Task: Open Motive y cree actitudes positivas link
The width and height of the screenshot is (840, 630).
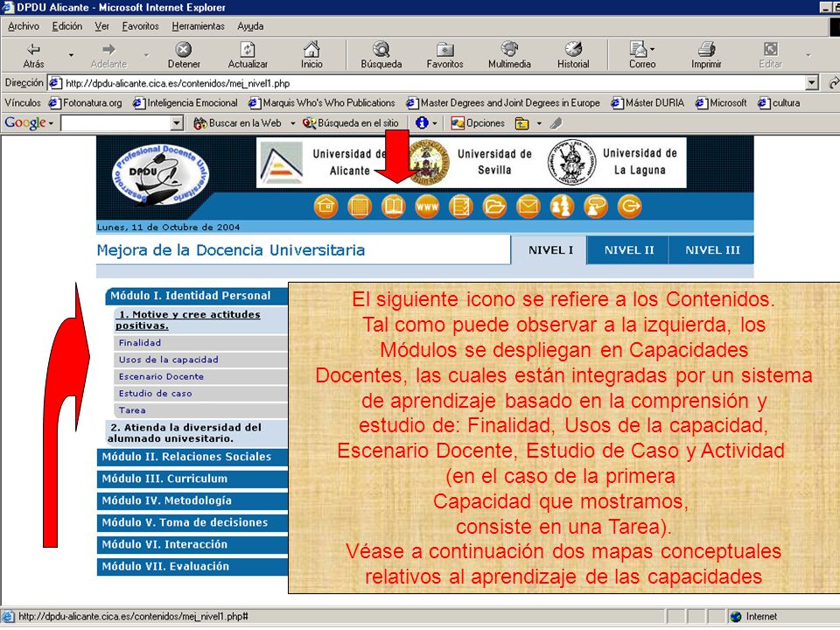Action: 188,320
